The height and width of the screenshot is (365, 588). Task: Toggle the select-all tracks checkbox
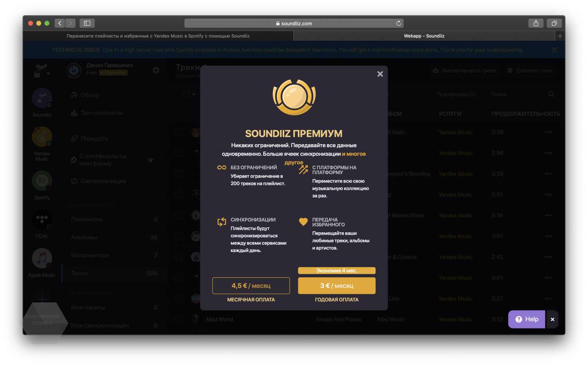pos(186,94)
